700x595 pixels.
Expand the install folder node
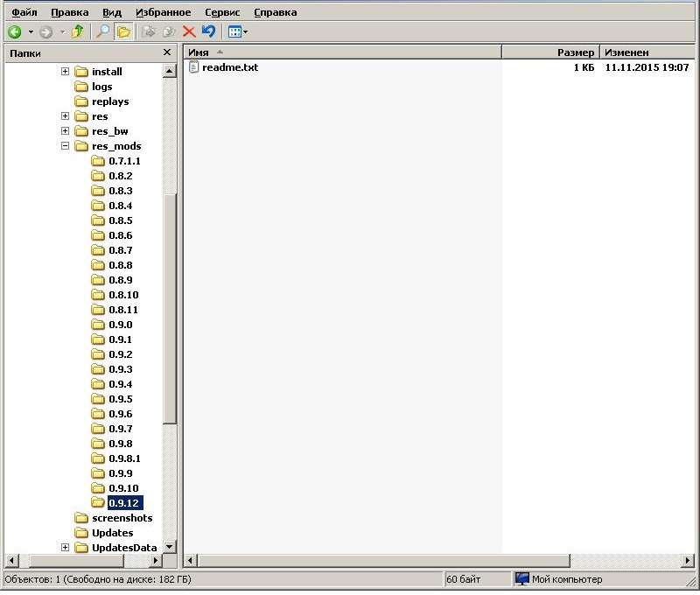[x=66, y=72]
